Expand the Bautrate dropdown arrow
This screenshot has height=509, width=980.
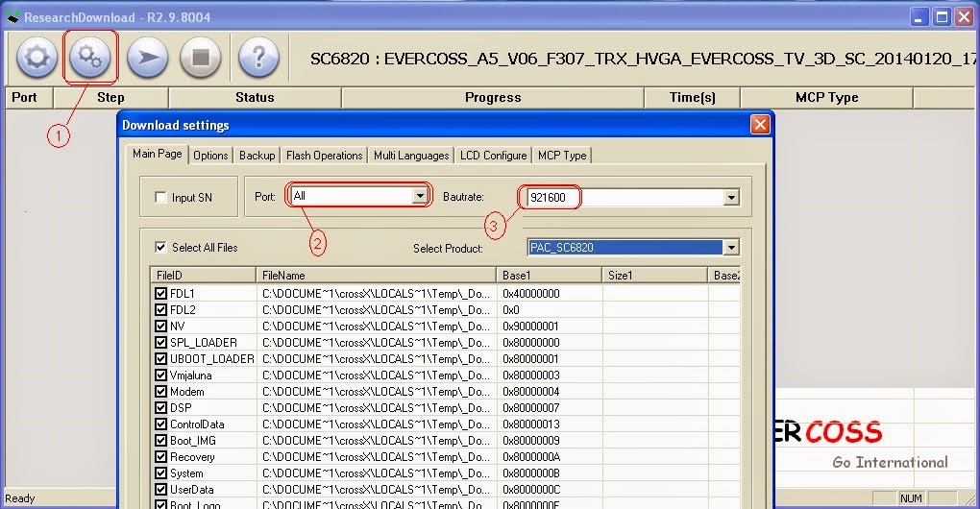pyautogui.click(x=731, y=198)
